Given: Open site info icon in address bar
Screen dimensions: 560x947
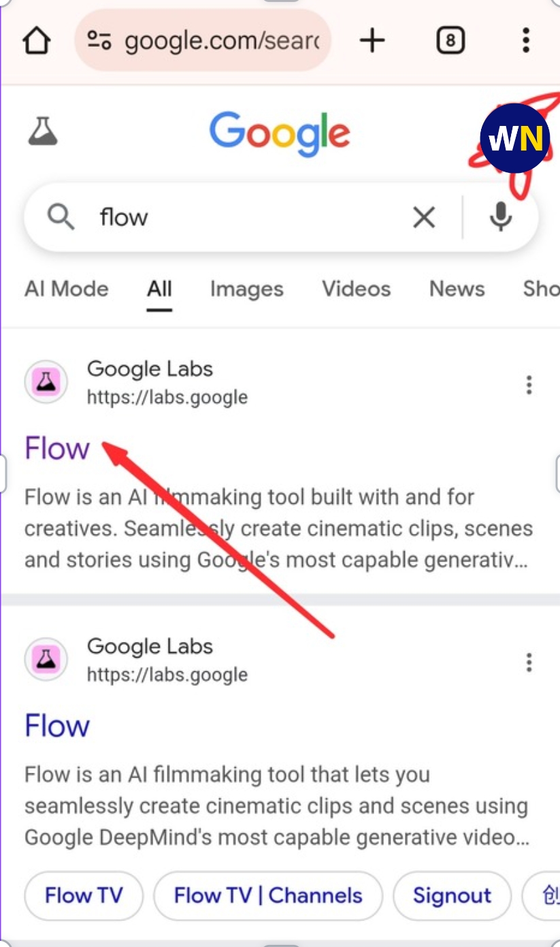Looking at the screenshot, I should click(x=99, y=41).
